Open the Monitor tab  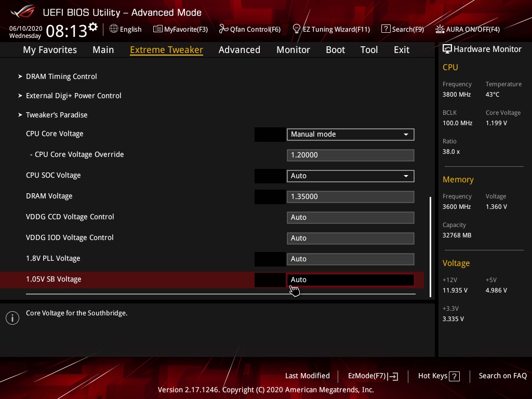click(x=293, y=50)
